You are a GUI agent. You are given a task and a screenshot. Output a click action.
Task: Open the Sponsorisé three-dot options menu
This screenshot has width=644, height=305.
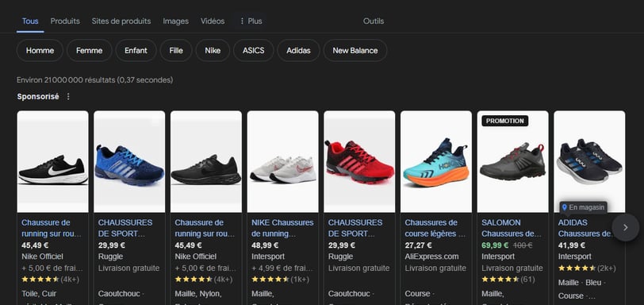click(68, 97)
